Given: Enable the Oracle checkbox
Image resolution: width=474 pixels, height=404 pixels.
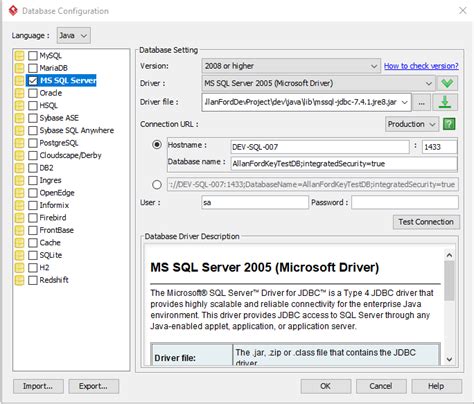Looking at the screenshot, I should tap(33, 93).
